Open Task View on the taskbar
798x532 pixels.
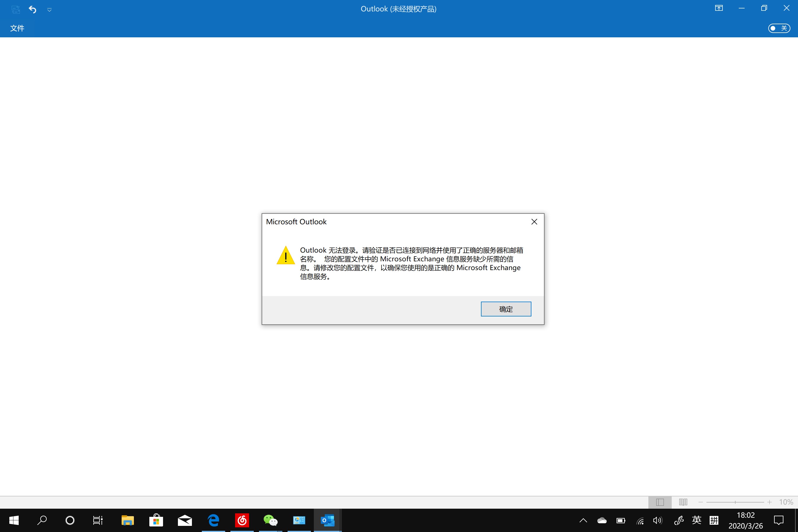coord(98,520)
